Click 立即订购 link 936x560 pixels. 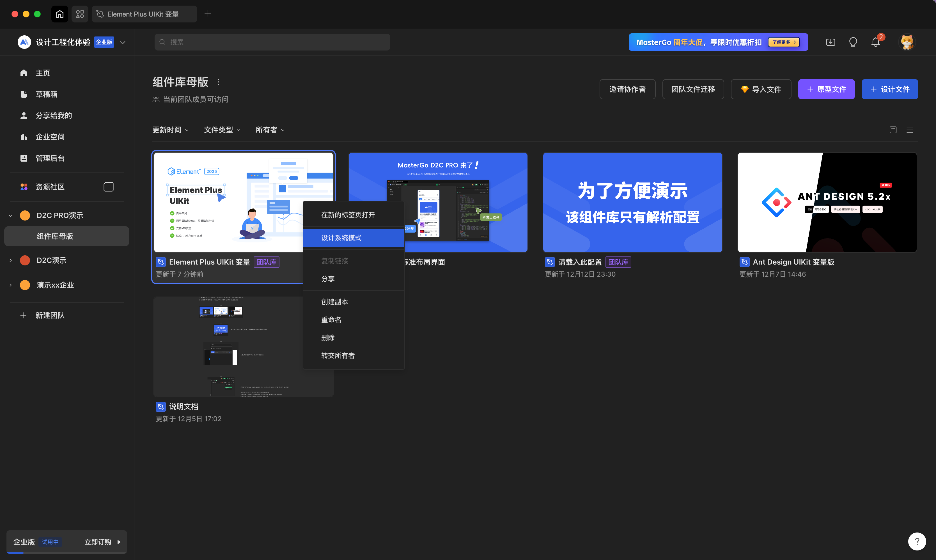(x=102, y=542)
